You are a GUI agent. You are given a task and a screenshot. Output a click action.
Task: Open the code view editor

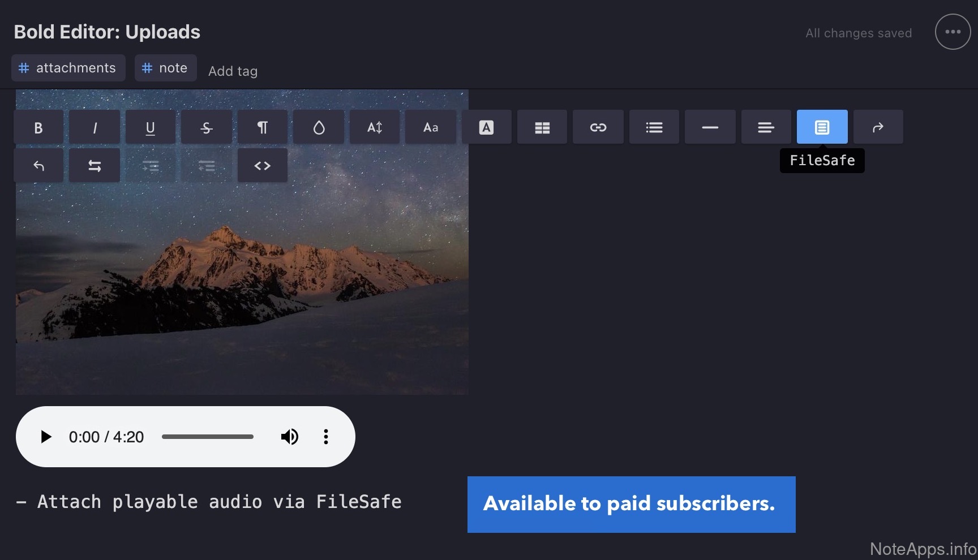(x=262, y=166)
